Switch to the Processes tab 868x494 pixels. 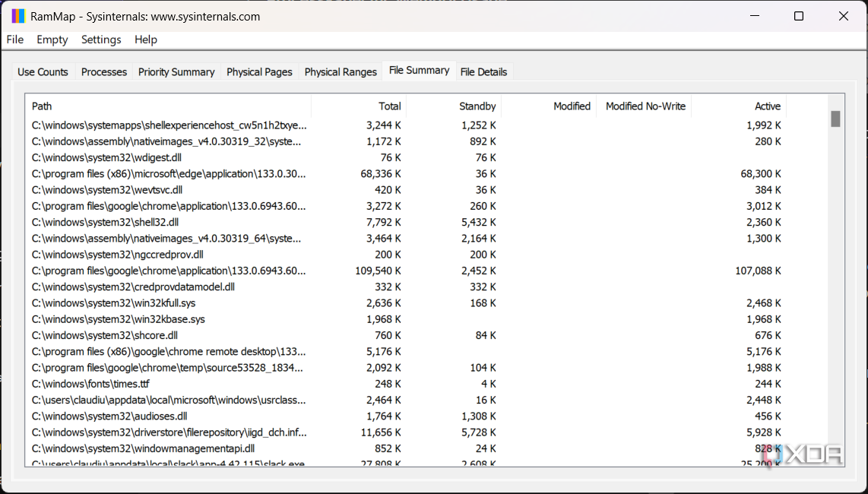pyautogui.click(x=104, y=72)
